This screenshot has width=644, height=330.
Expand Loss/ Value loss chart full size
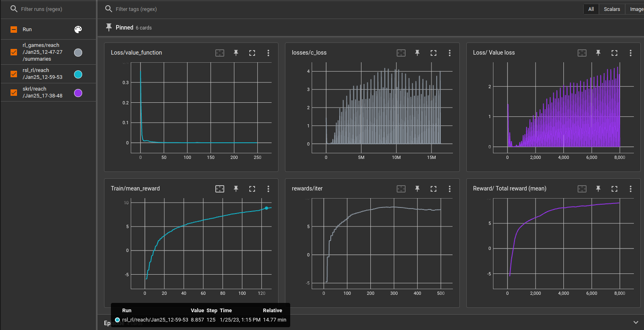click(614, 53)
